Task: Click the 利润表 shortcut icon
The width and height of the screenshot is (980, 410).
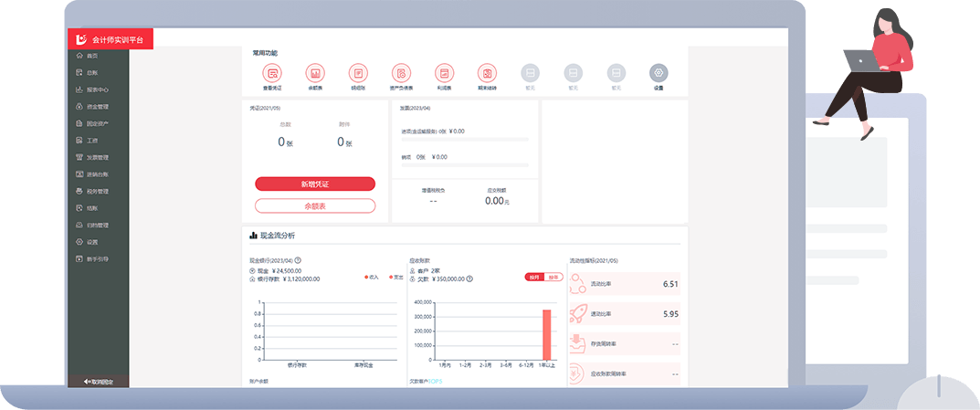Action: click(444, 73)
